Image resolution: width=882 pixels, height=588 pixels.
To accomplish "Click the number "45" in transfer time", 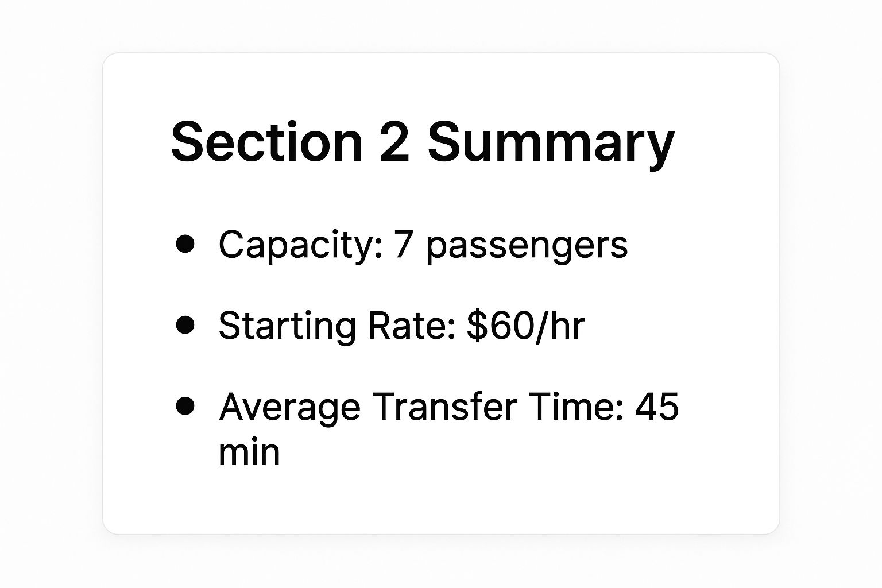I will [657, 407].
